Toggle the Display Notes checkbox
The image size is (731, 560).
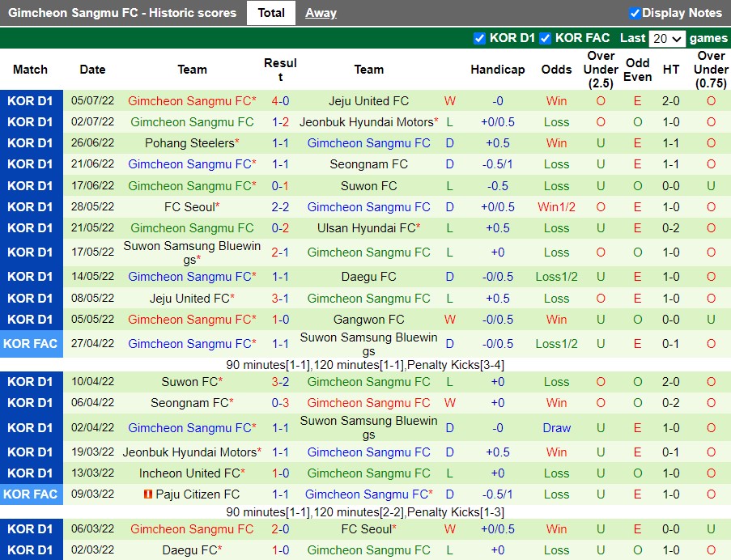[633, 12]
